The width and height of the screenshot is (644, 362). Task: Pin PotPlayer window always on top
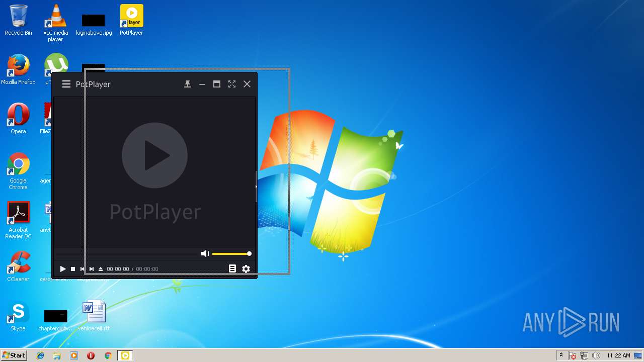(188, 84)
